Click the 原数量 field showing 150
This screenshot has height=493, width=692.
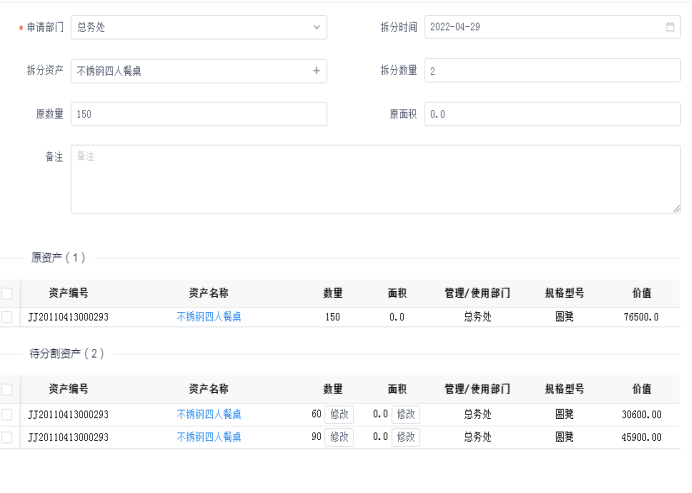point(198,114)
